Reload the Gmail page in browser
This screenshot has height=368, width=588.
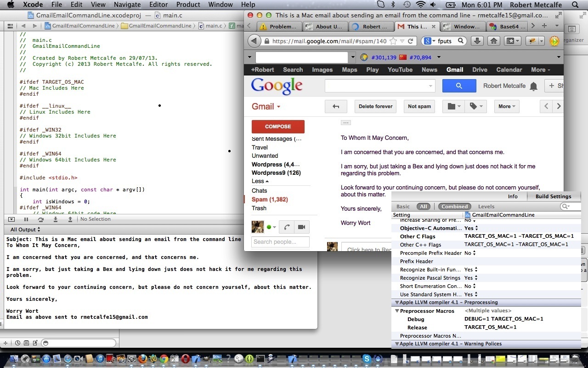[411, 41]
